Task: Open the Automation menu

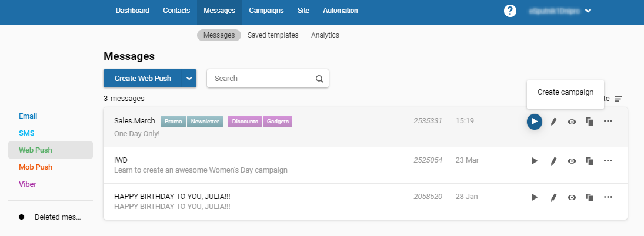Action: (x=341, y=11)
